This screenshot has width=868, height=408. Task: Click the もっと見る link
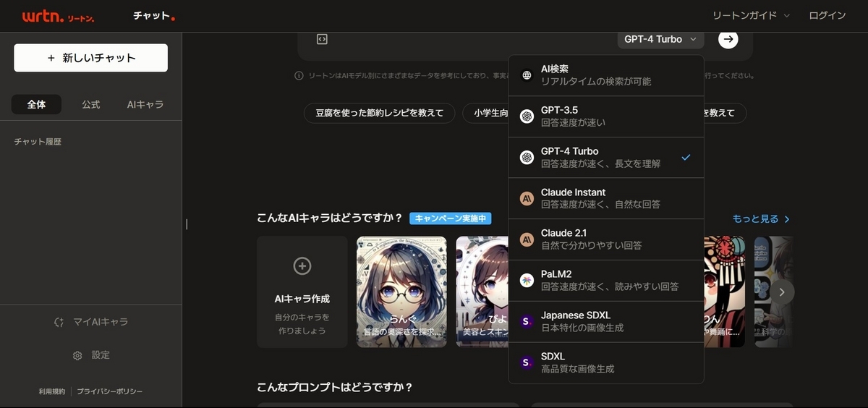coord(755,219)
